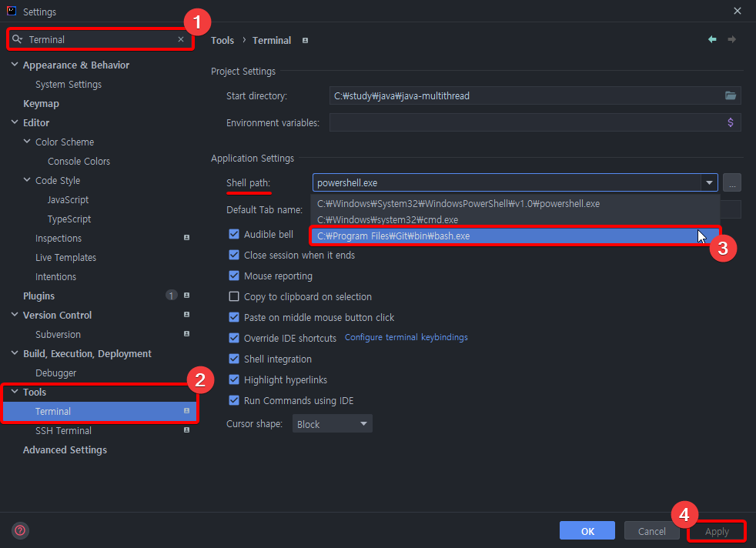Click the Tools breadcrumb link
Image resolution: width=756 pixels, height=548 pixels.
(x=222, y=40)
